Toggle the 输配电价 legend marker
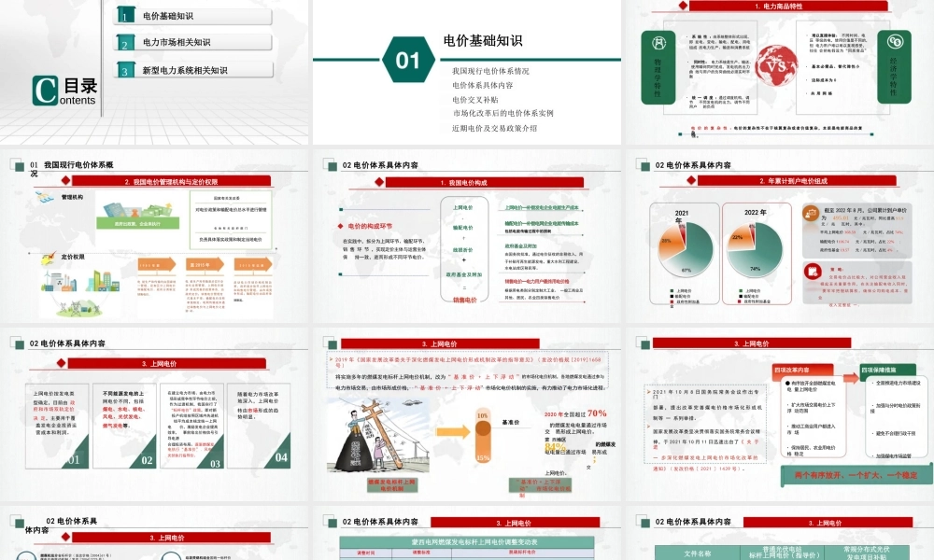 click(x=672, y=296)
